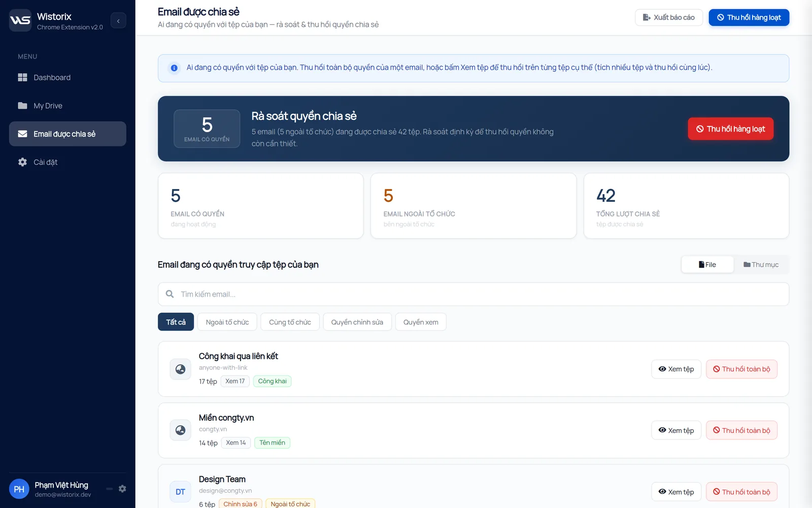Viewport: 812px width, 508px height.
Task: Revoke all access for Design Team
Action: point(741,492)
